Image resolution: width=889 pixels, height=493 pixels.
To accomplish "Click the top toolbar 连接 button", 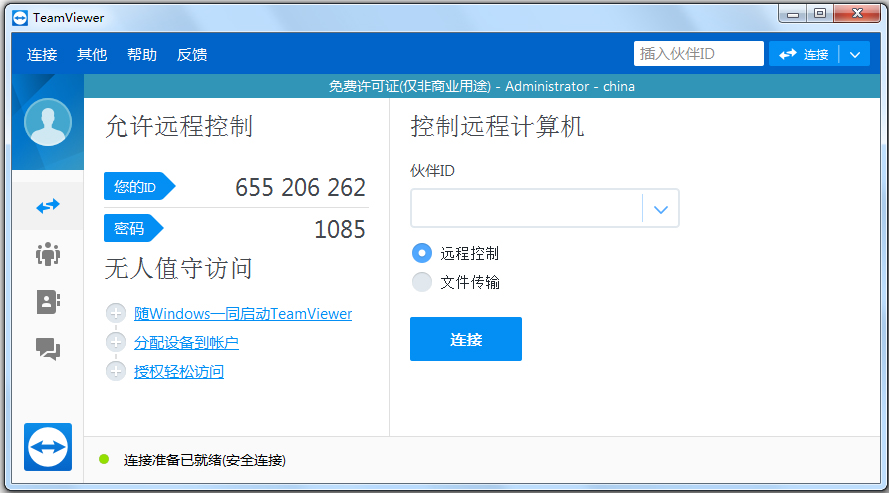I will coord(804,54).
